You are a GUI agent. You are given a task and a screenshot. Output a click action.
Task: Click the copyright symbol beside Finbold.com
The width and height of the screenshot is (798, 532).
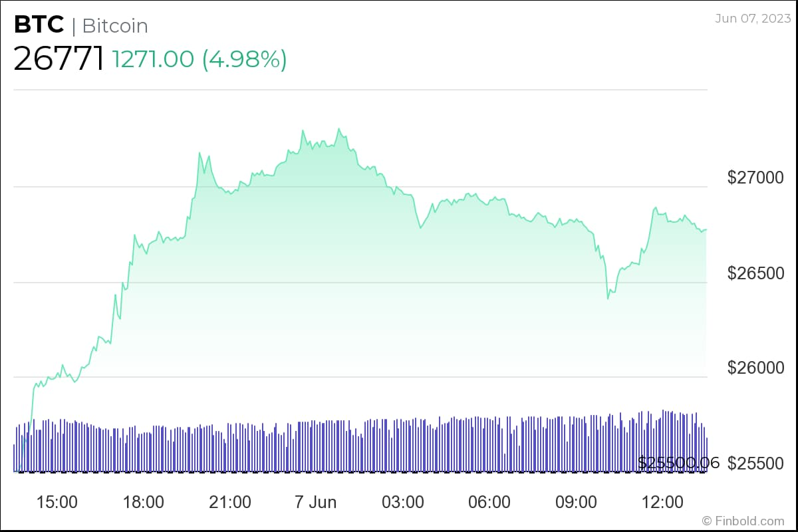click(x=706, y=521)
